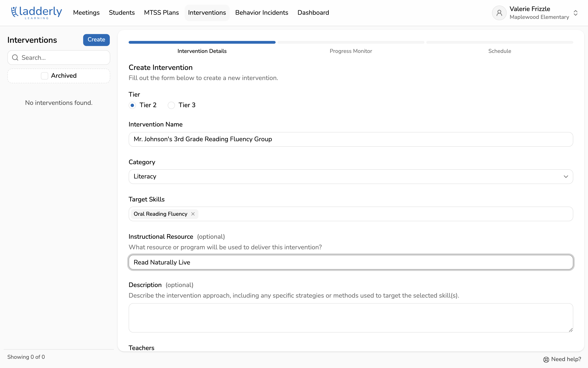Screen dimensions: 588x368
Task: Click the user avatar icon
Action: coord(499,13)
